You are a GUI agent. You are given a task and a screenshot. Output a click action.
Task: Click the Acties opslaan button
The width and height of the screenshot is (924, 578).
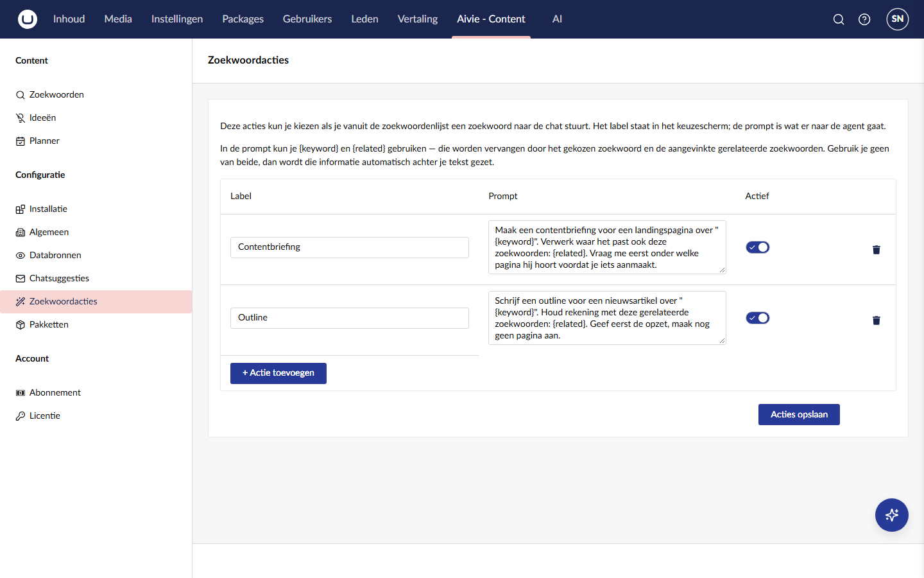(x=799, y=414)
